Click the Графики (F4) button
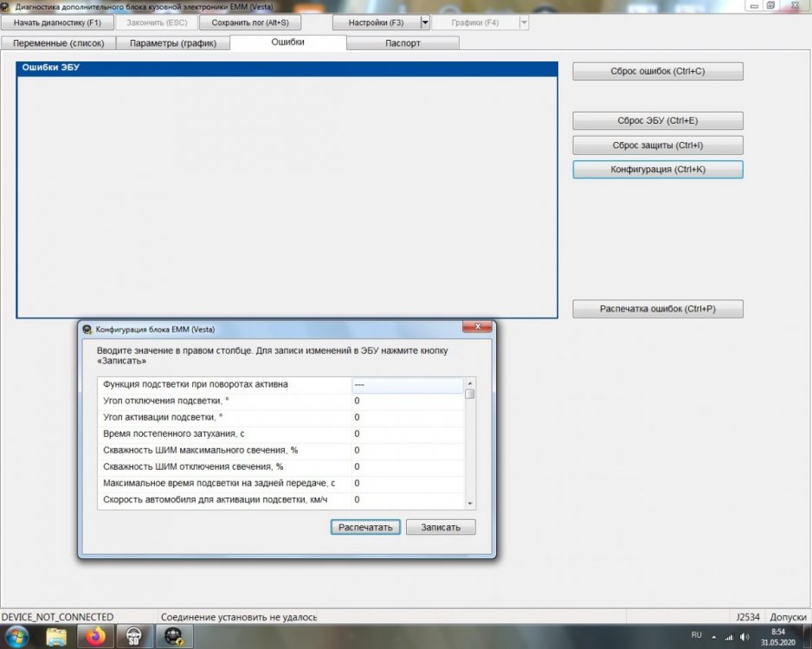 [475, 22]
